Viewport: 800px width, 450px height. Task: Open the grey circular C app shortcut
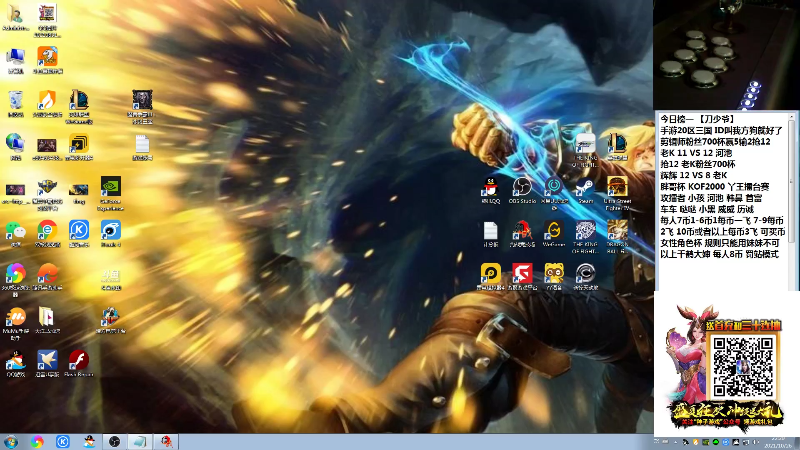[585, 277]
